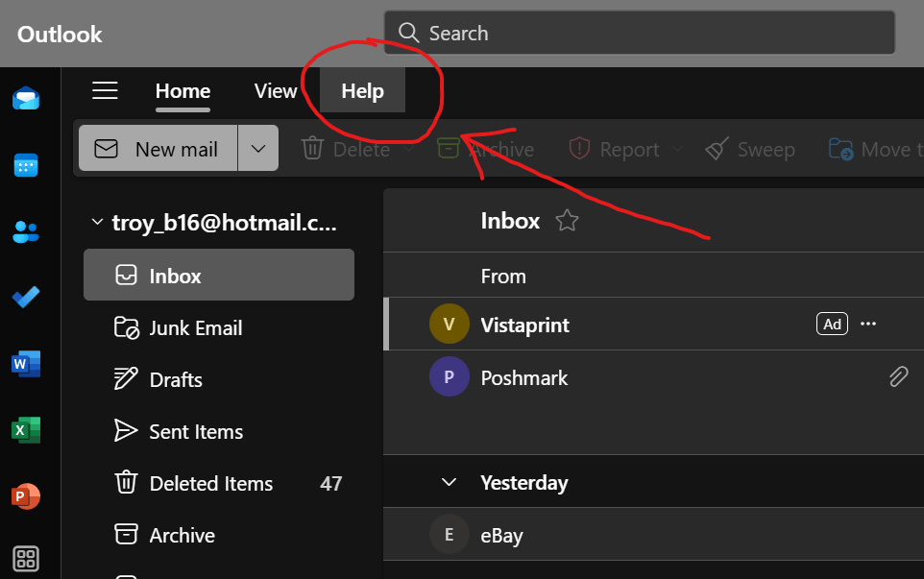The width and height of the screenshot is (924, 579).
Task: Favorite the Inbox with the star
Action: tap(567, 220)
